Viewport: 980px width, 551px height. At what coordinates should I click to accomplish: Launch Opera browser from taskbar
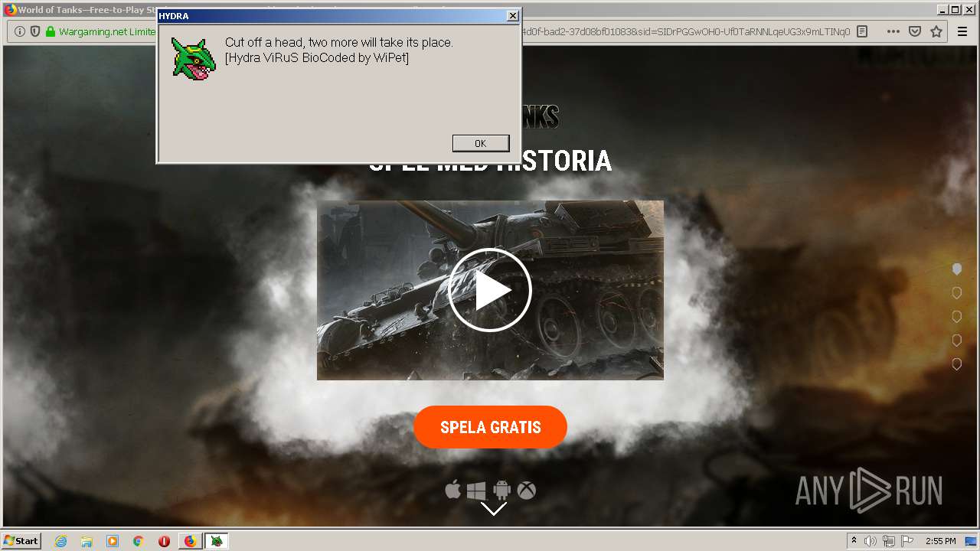tap(164, 541)
